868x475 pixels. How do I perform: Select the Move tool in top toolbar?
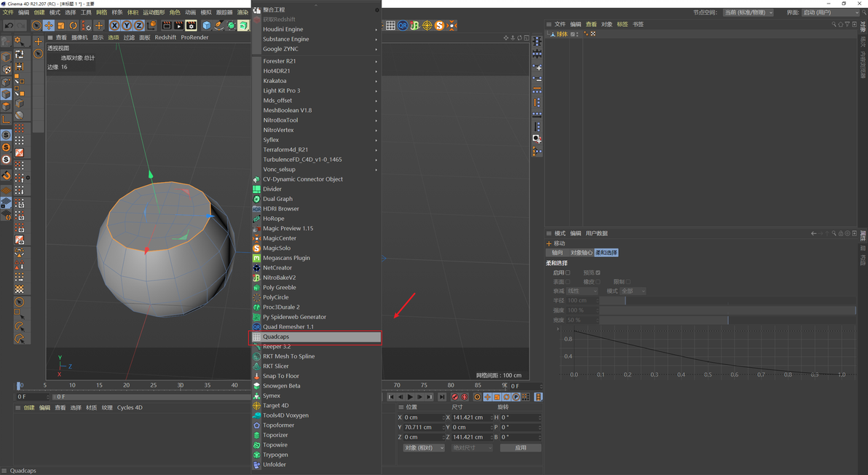tap(48, 25)
